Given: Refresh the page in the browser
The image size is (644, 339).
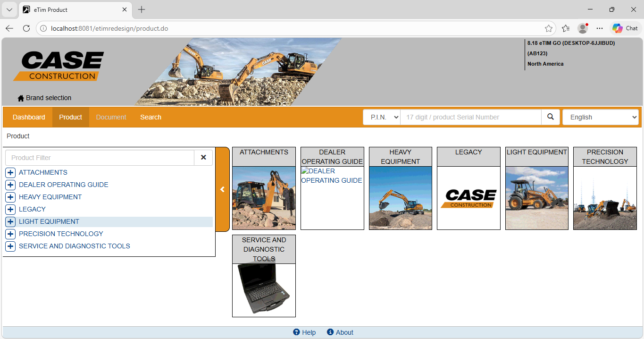Looking at the screenshot, I should click(x=26, y=28).
